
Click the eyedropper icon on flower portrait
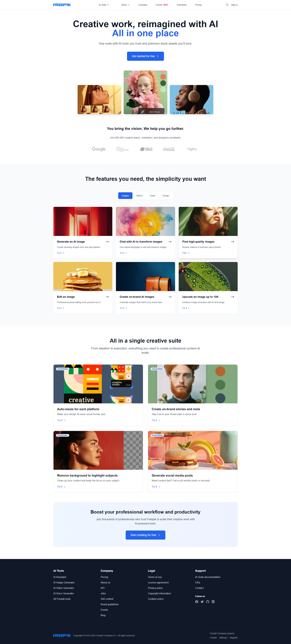click(142, 112)
